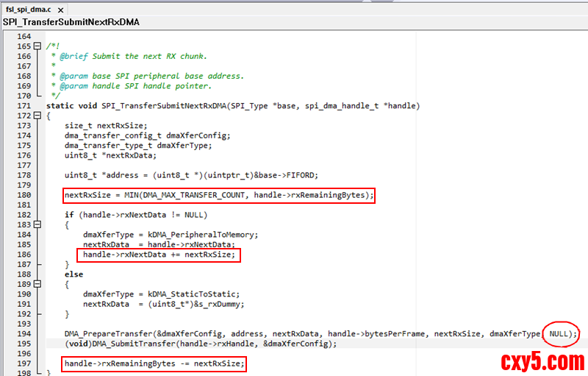Click the 'nextRxData = handle->rxNextData;' line

point(159,245)
